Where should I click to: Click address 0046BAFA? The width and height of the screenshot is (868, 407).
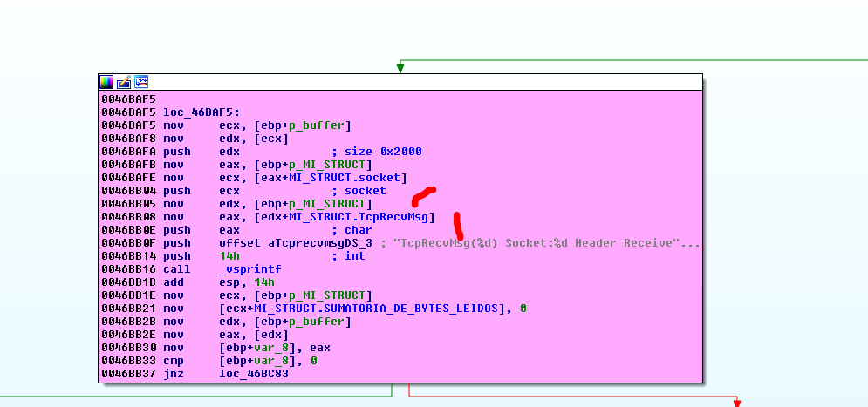pos(129,152)
